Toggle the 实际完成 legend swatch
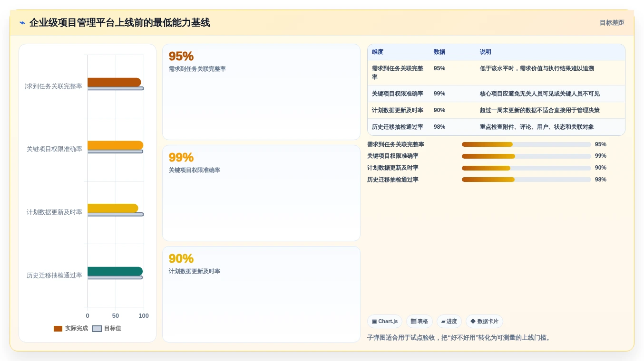The image size is (644, 361). (58, 329)
